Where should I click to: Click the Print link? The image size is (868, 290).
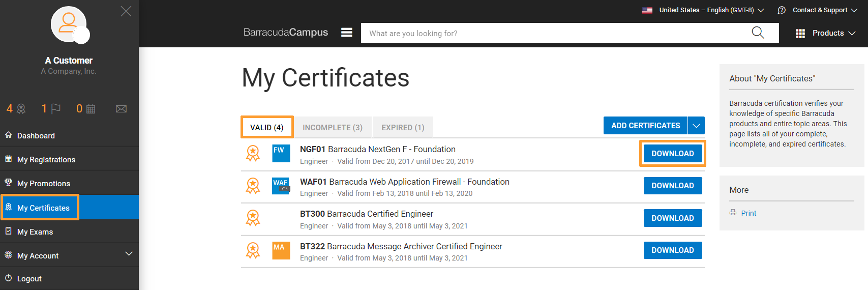click(749, 213)
